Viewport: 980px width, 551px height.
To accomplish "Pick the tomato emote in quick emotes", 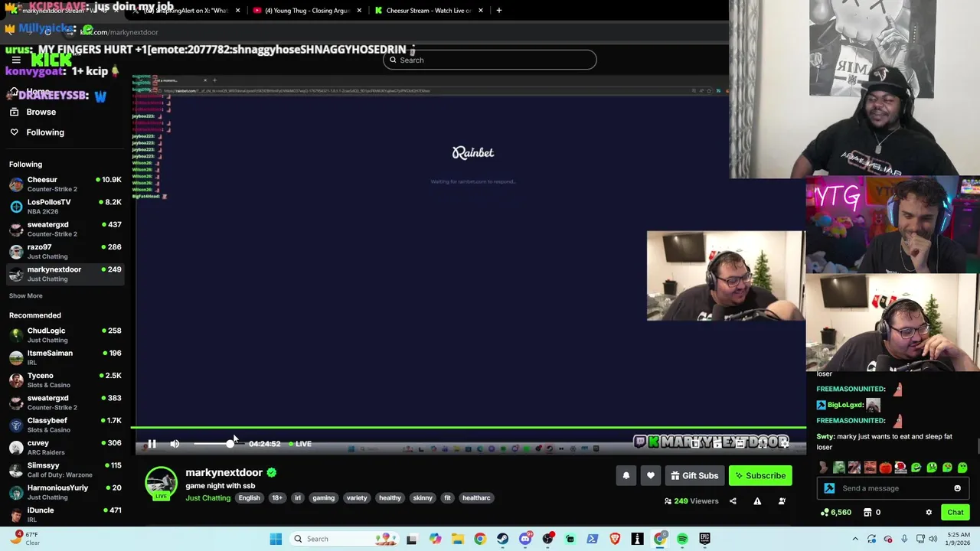I will click(886, 468).
